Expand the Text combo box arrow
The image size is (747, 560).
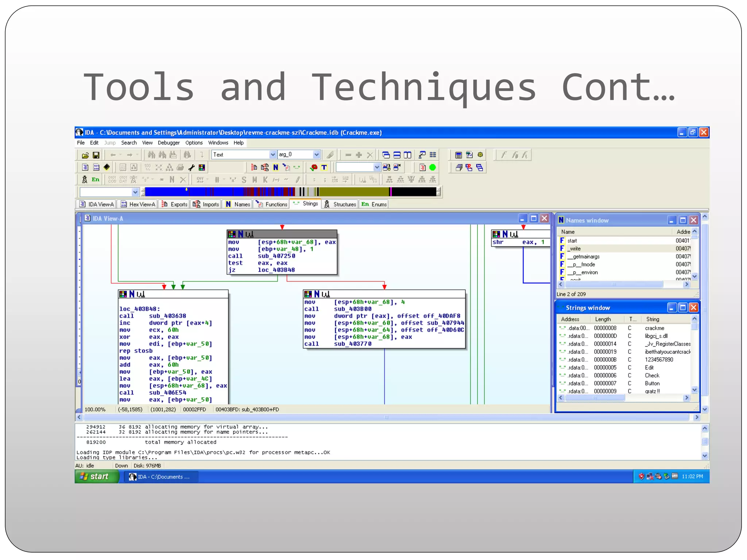click(x=272, y=155)
